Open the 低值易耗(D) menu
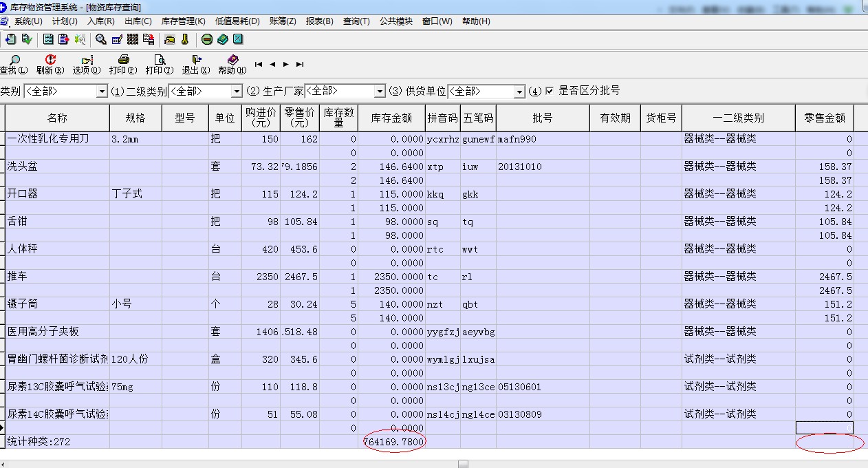 point(237,21)
